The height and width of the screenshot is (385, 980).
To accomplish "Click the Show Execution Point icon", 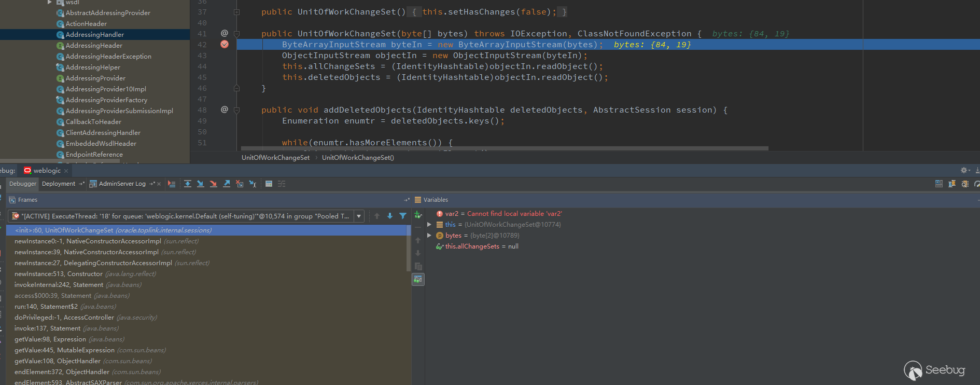I will click(x=172, y=184).
